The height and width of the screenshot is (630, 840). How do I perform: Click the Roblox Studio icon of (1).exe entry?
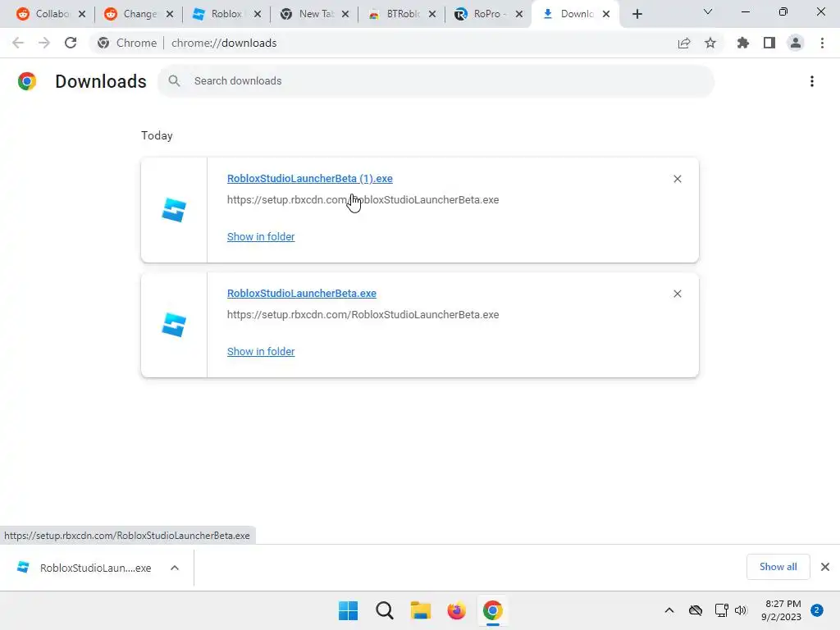point(174,210)
